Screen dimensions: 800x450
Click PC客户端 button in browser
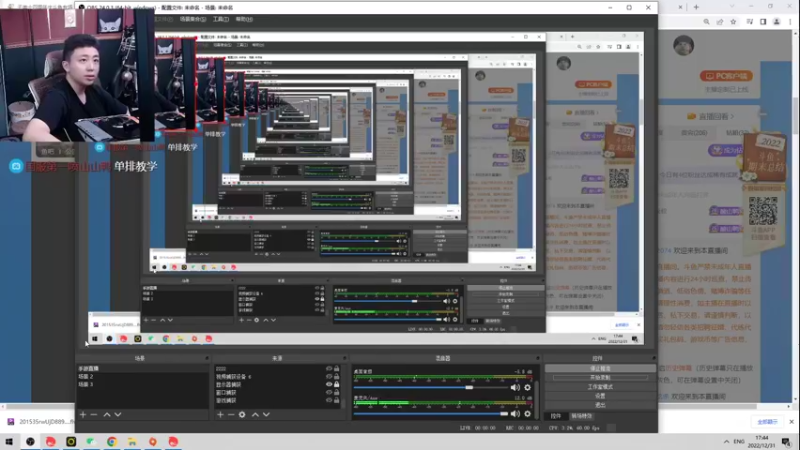[726, 76]
